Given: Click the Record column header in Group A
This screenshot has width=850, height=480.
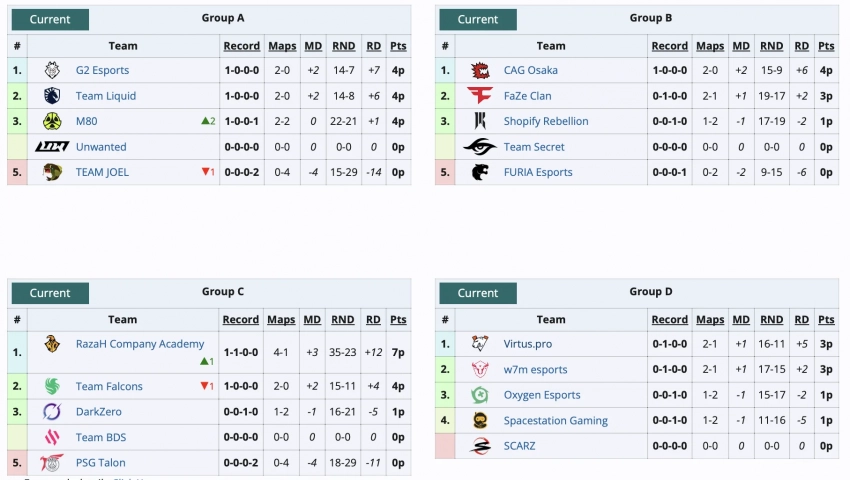Looking at the screenshot, I should point(241,46).
